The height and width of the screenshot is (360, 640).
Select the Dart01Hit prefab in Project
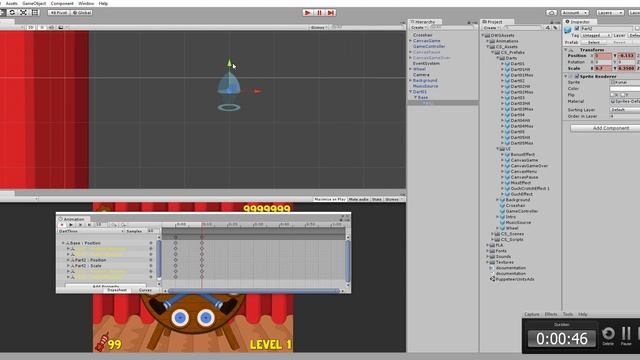(x=521, y=69)
